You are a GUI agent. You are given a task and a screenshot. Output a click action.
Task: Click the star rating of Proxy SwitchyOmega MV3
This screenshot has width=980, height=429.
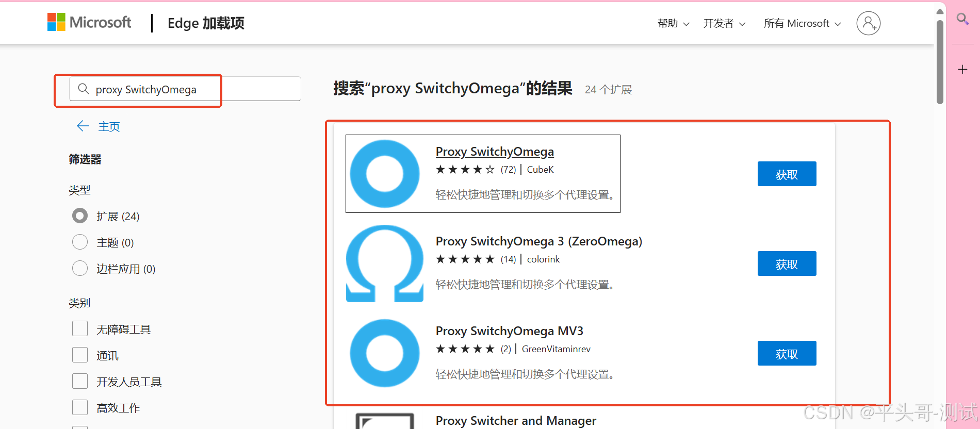[x=465, y=349]
